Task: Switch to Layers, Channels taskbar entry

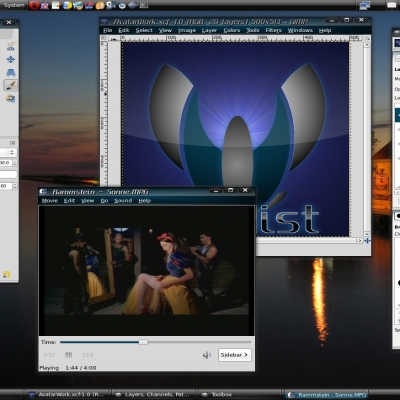Action: pos(153,394)
